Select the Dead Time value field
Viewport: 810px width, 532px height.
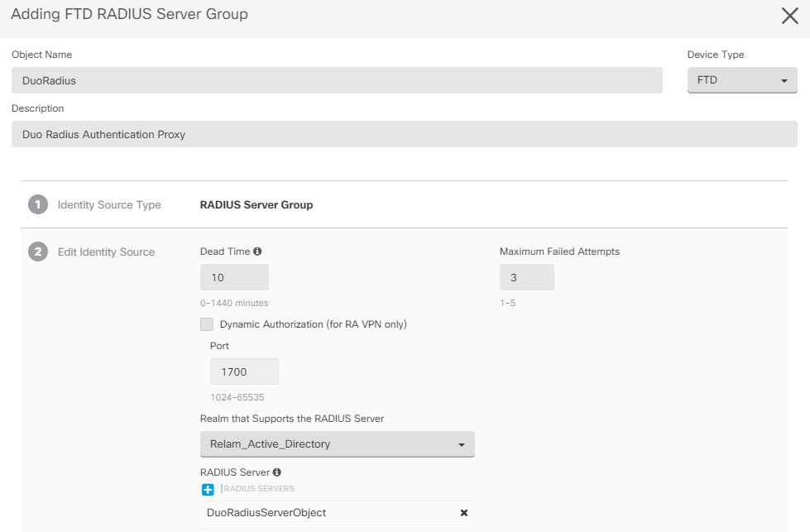point(234,277)
